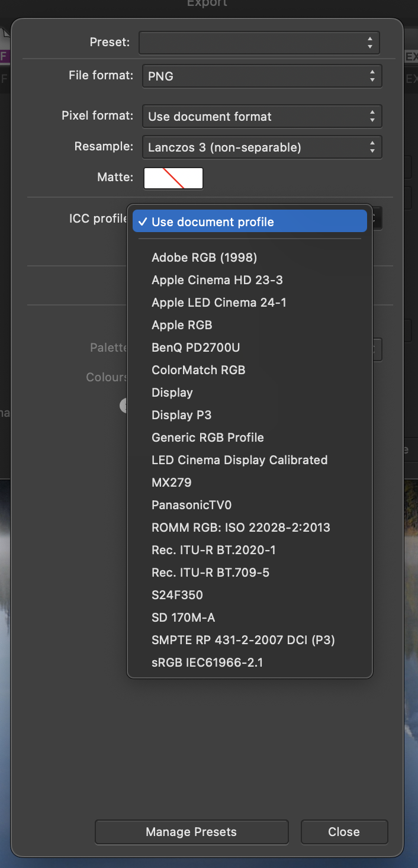This screenshot has height=868, width=418.
Task: Open the Resample method dropdown
Action: click(262, 147)
